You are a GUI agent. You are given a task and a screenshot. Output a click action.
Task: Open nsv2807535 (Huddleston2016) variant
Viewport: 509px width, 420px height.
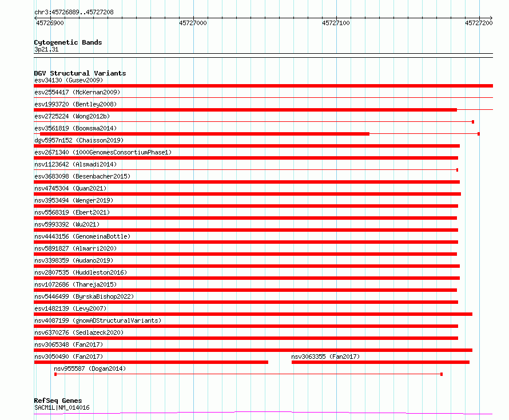pos(81,272)
